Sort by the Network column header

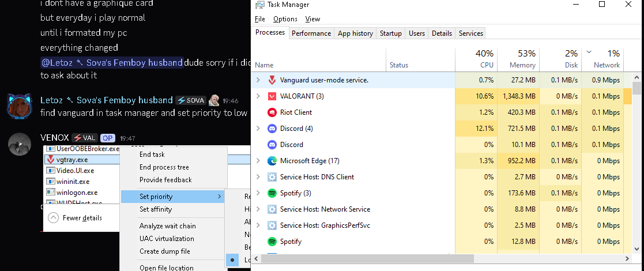pos(602,59)
